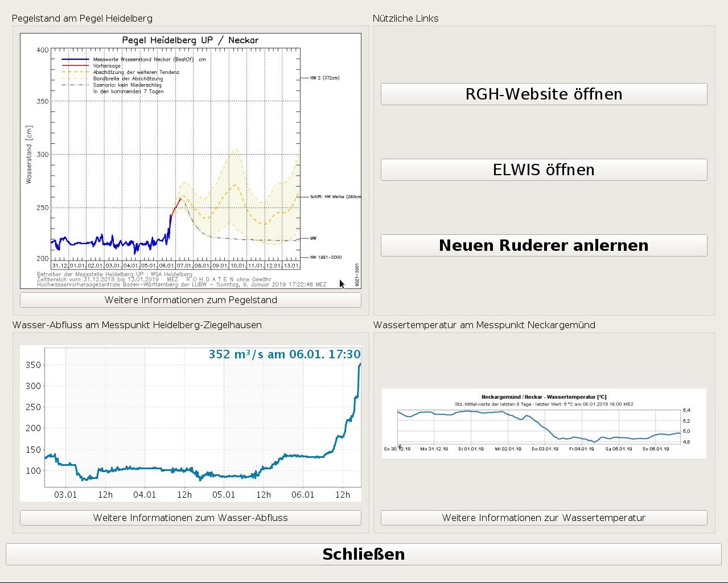The image size is (728, 583).
Task: Open Weitere Informationen zur Wassertemperatur
Action: pyautogui.click(x=544, y=518)
